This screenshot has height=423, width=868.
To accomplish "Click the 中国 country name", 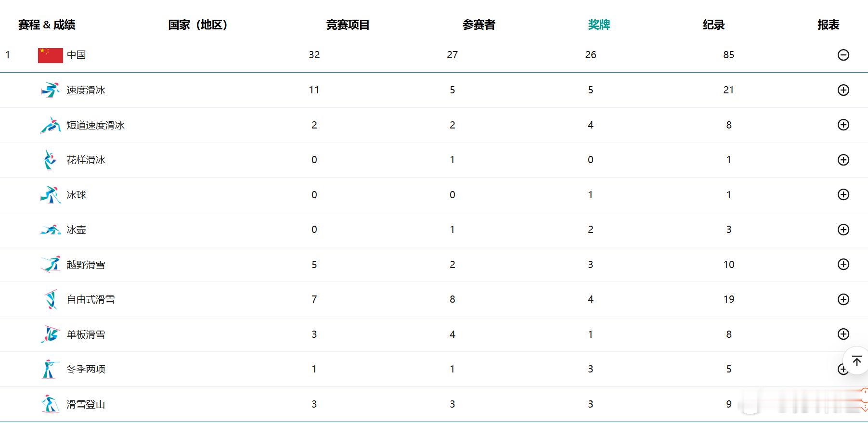I will [x=77, y=55].
